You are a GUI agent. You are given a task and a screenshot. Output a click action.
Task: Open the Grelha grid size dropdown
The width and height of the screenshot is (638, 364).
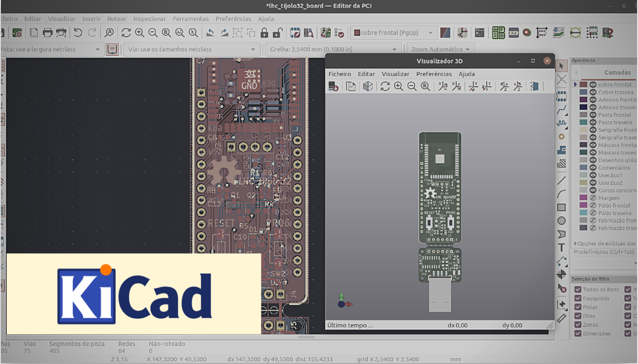(333, 49)
